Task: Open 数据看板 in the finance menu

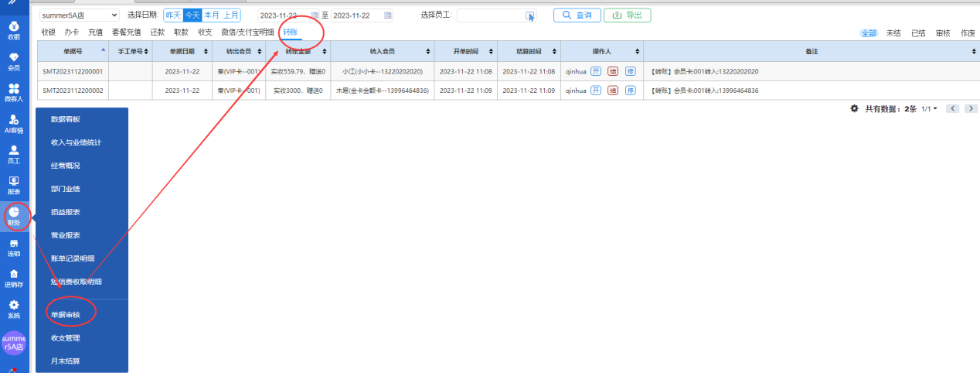Action: coord(66,119)
